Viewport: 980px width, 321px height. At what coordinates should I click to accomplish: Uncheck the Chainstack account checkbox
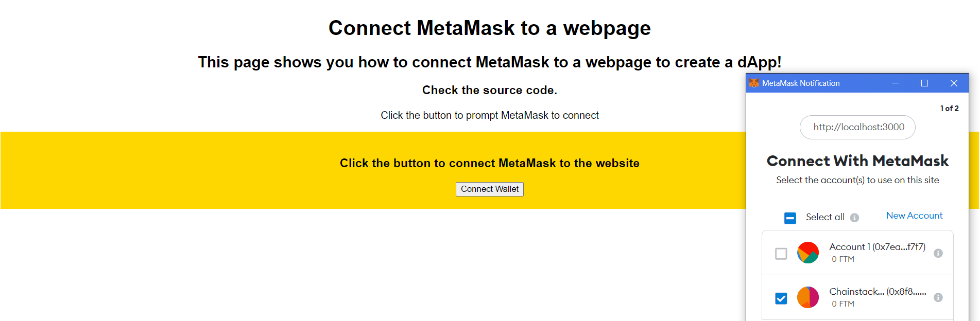[x=781, y=298]
